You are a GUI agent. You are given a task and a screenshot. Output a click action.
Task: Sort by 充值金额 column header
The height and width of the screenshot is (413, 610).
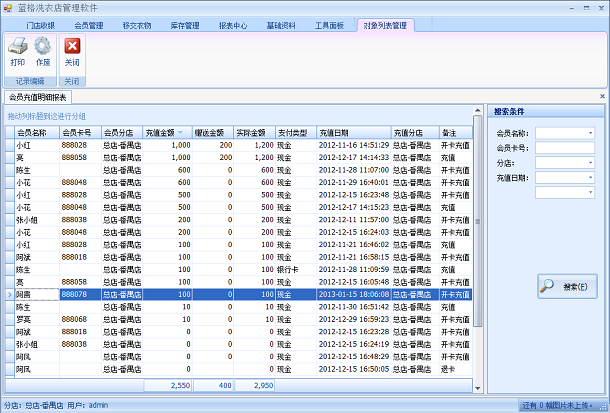167,133
